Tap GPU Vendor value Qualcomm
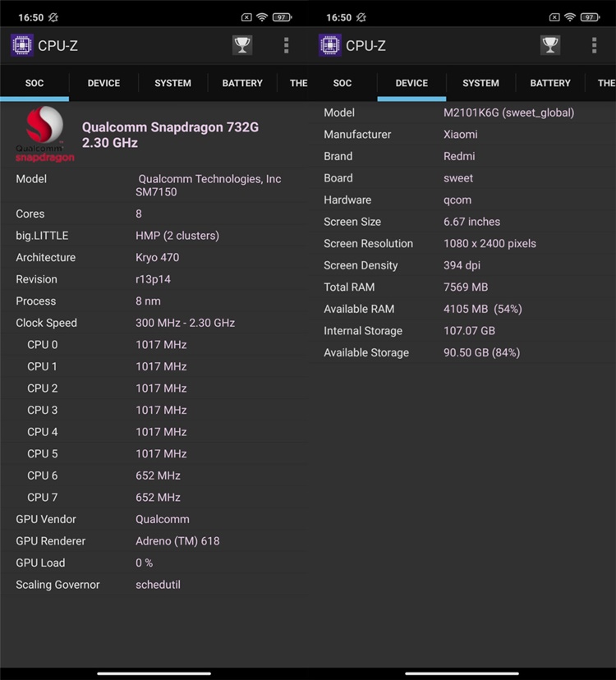Image resolution: width=616 pixels, height=680 pixels. (x=163, y=519)
